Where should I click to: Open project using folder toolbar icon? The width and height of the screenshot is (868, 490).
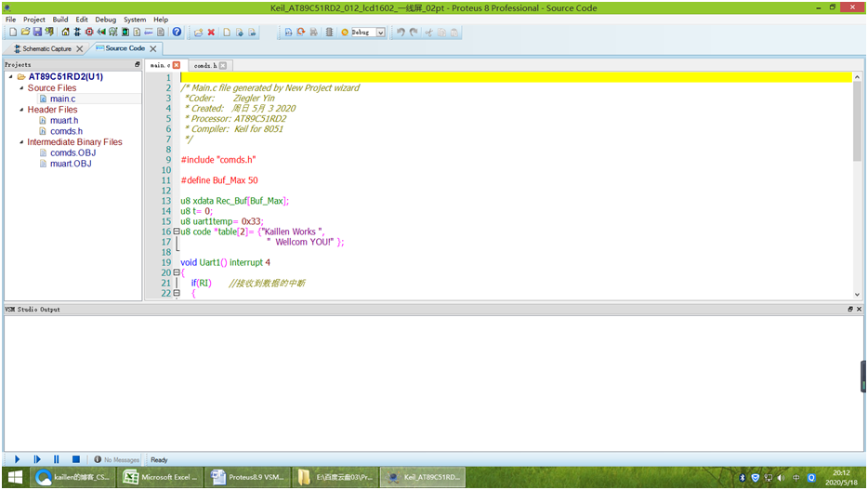[x=25, y=33]
